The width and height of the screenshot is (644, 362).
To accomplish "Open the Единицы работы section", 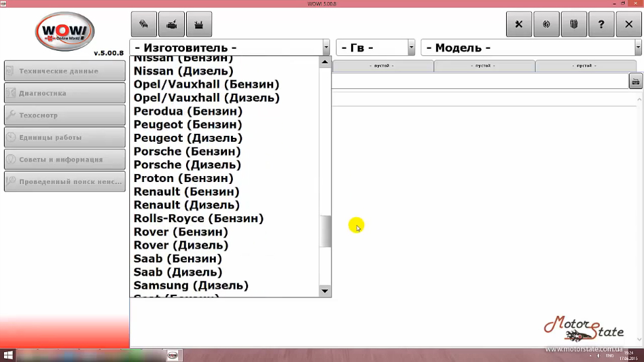I will (x=65, y=138).
